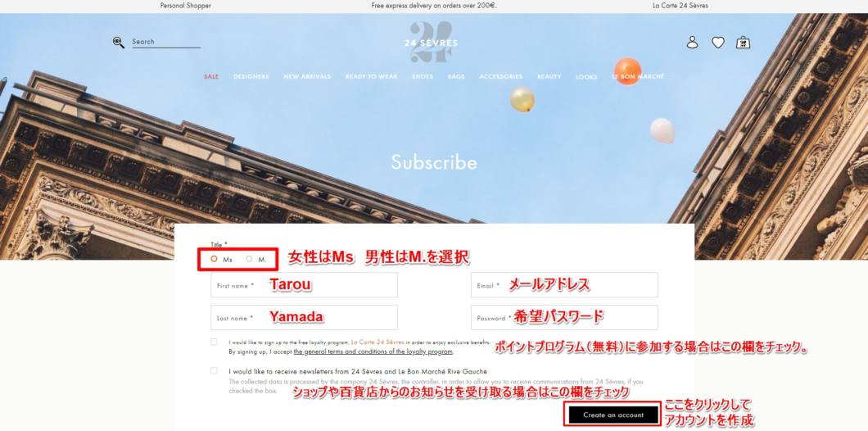The image size is (868, 431).
Task: Open the Personal Shopper link
Action: pyautogui.click(x=185, y=6)
